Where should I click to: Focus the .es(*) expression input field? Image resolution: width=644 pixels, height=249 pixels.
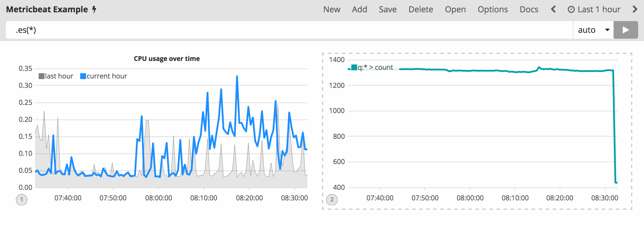pyautogui.click(x=287, y=30)
